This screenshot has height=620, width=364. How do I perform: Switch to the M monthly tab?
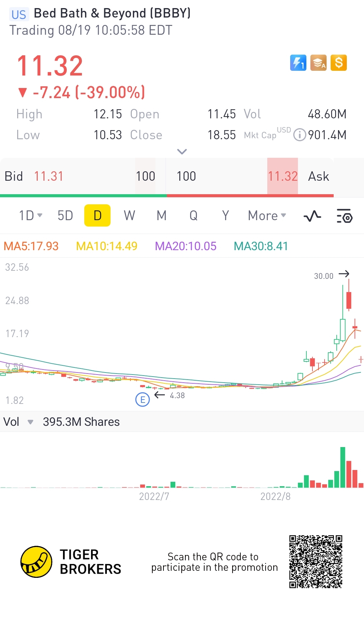[162, 215]
